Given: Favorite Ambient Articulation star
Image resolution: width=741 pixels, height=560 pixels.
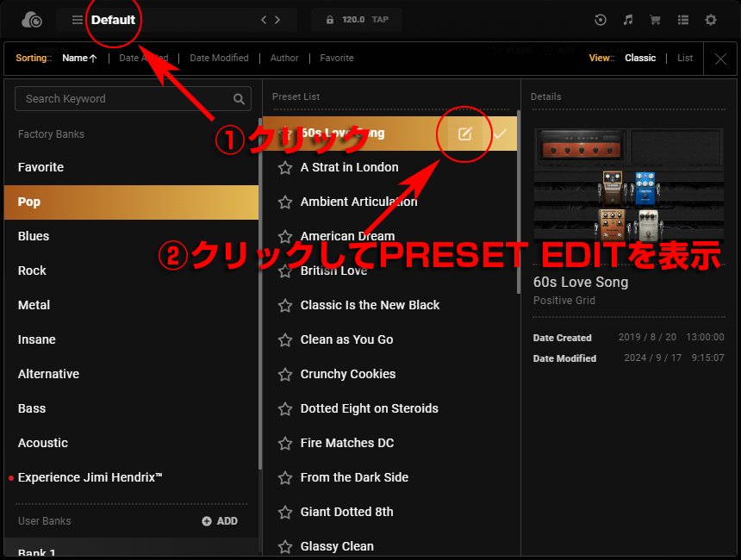Looking at the screenshot, I should pyautogui.click(x=285, y=202).
